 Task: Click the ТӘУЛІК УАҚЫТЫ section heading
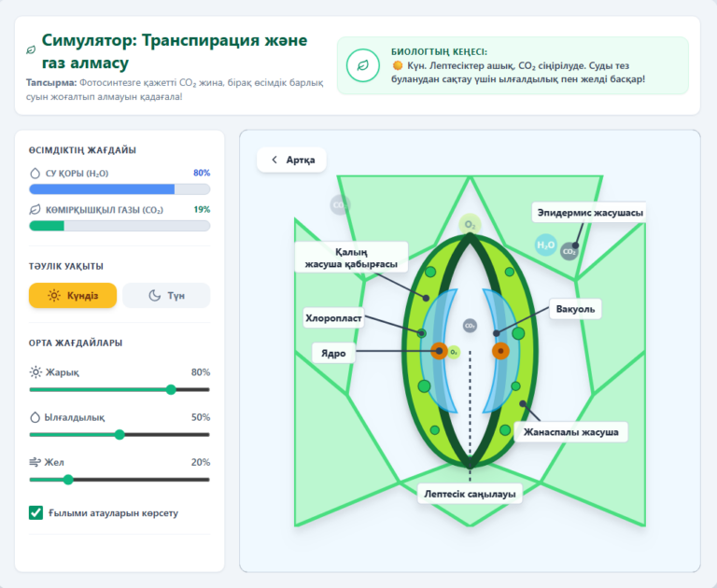(66, 266)
